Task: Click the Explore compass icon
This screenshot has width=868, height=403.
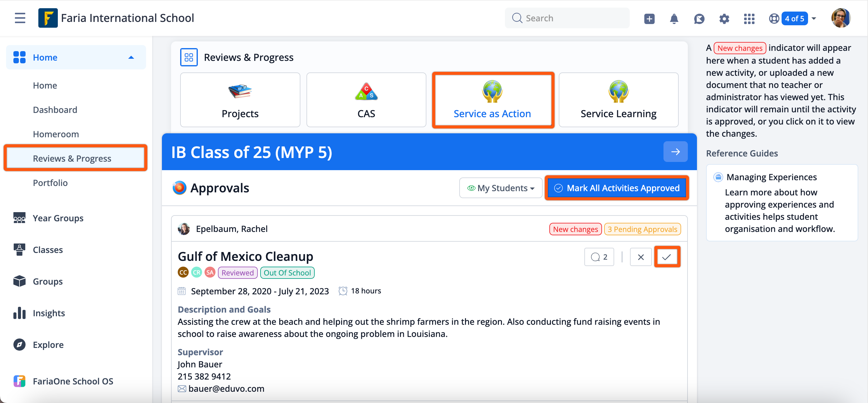Action: click(19, 345)
